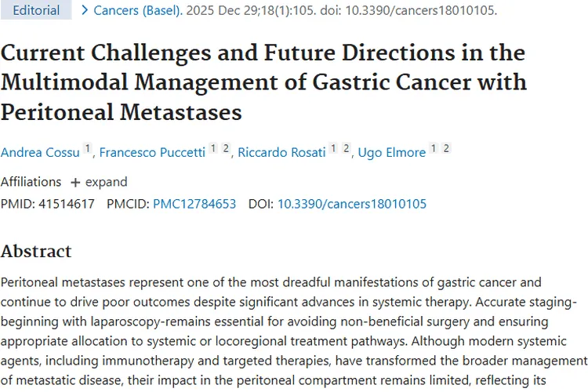Viewport: 588px width, 392px height.
Task: Click affiliation superscript 2 after Riccardo Rosati
Action: (346, 149)
